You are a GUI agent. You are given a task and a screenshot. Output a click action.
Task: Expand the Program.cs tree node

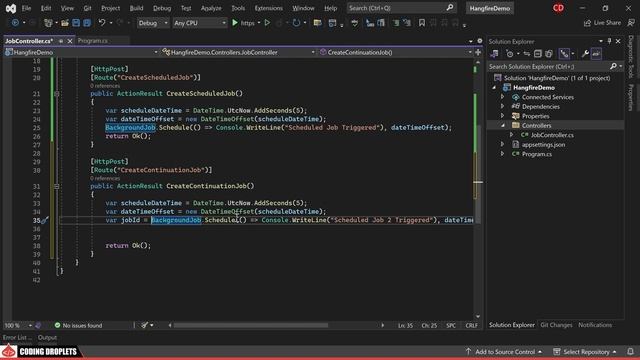click(x=503, y=154)
